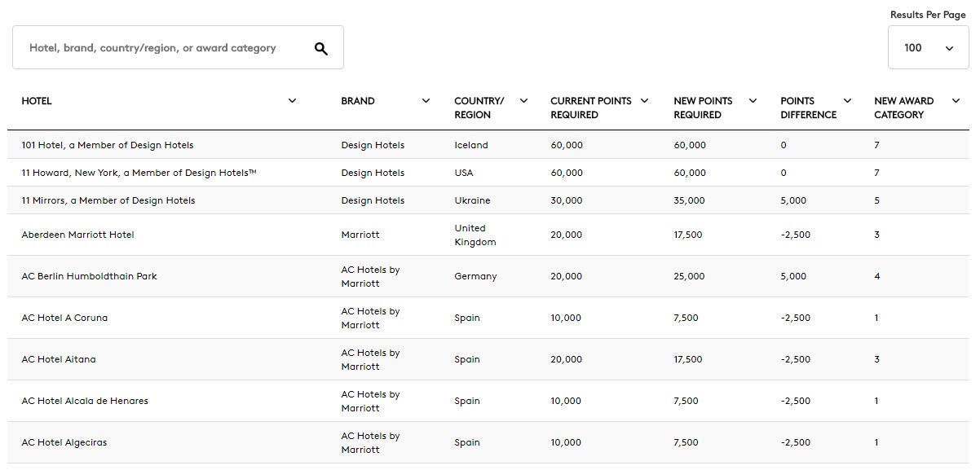
Task: Click the magnifying glass search icon
Action: (321, 48)
